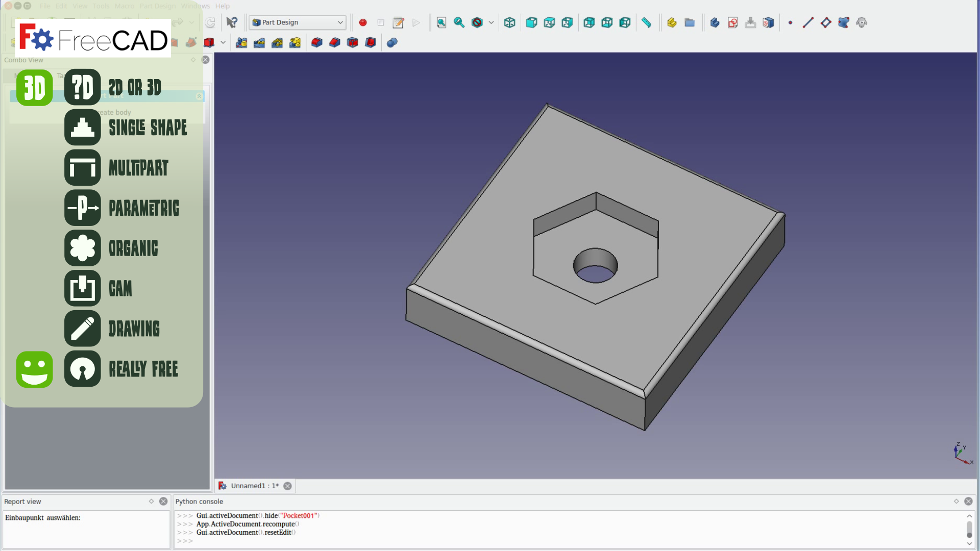The image size is (980, 551).
Task: Set view to Right cube icon
Action: click(567, 22)
